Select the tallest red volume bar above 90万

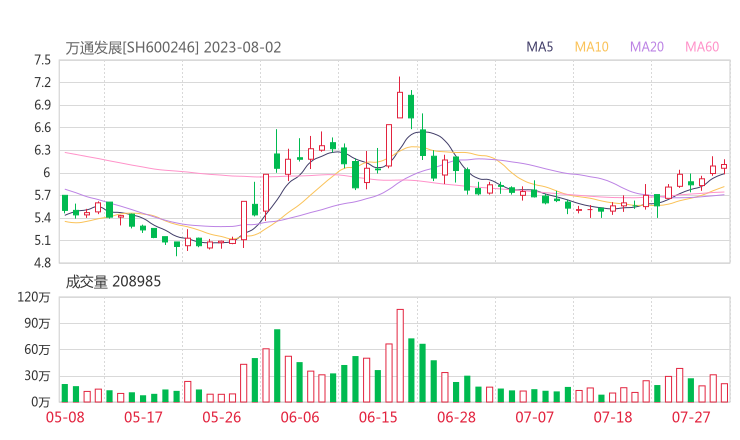(x=400, y=355)
